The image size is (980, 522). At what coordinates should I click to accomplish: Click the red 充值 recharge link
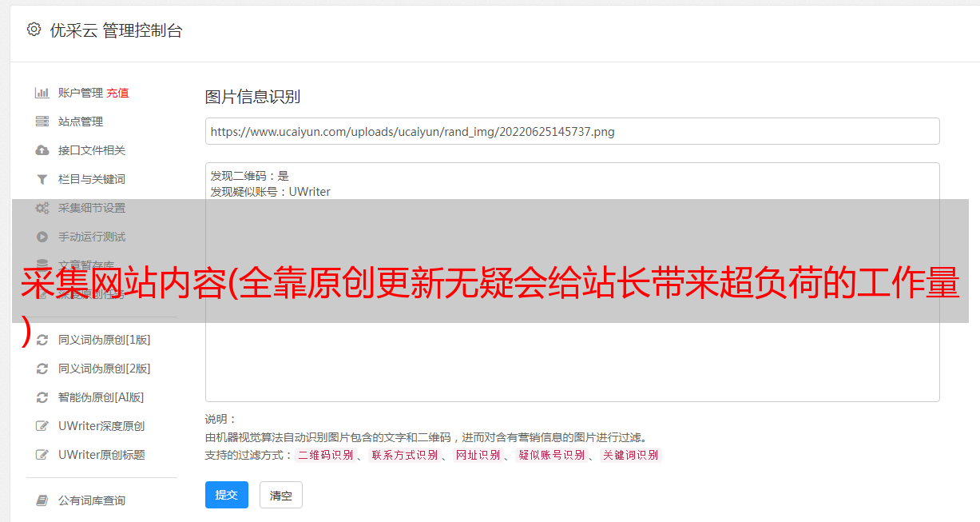point(117,93)
